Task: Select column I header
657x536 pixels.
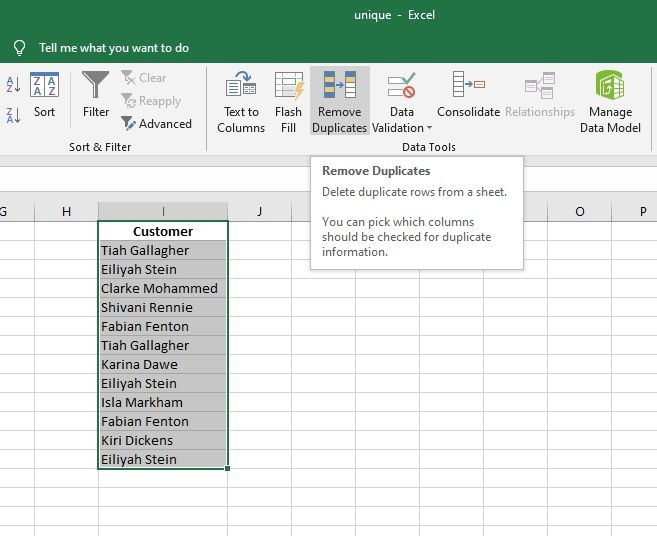Action: 163,211
